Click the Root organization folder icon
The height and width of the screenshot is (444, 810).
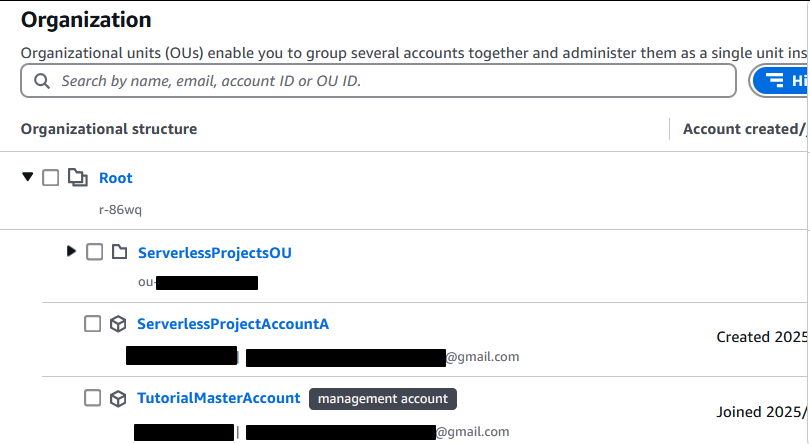(77, 177)
